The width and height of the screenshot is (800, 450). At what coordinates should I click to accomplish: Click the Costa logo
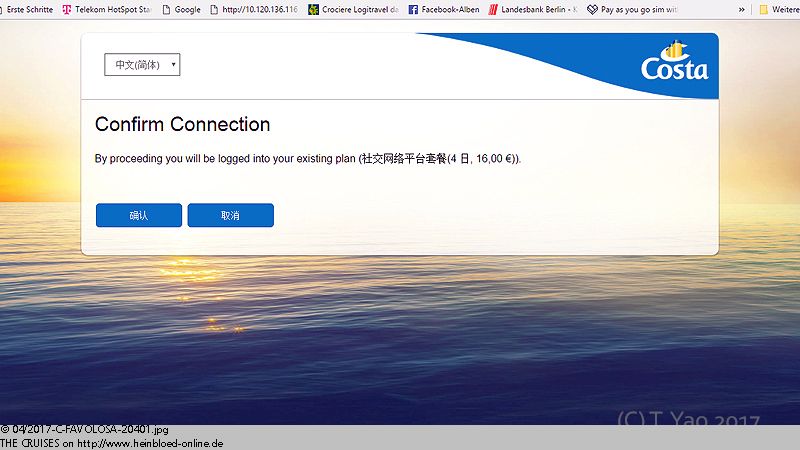pos(674,62)
